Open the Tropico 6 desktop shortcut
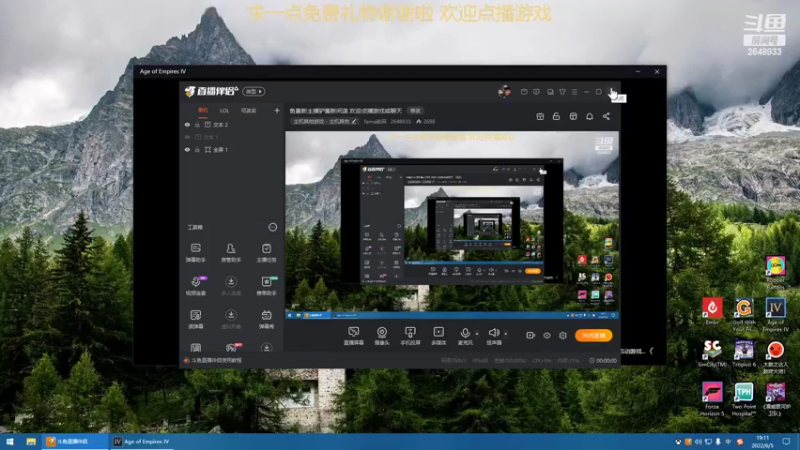 pyautogui.click(x=744, y=354)
